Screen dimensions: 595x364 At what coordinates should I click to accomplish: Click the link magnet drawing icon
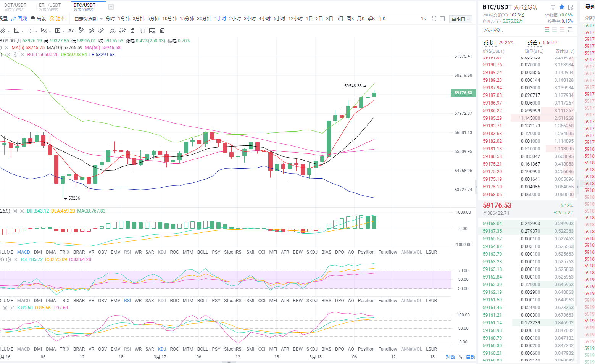[91, 31]
